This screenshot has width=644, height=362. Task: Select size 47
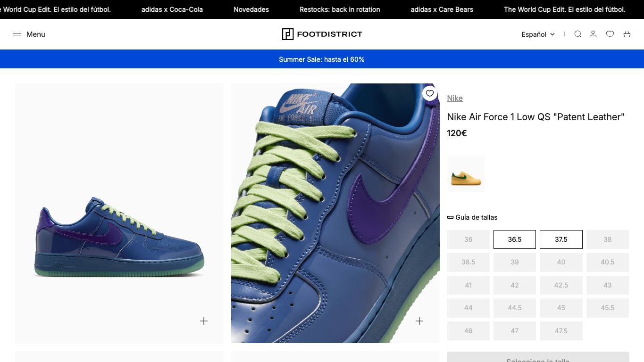tap(515, 331)
